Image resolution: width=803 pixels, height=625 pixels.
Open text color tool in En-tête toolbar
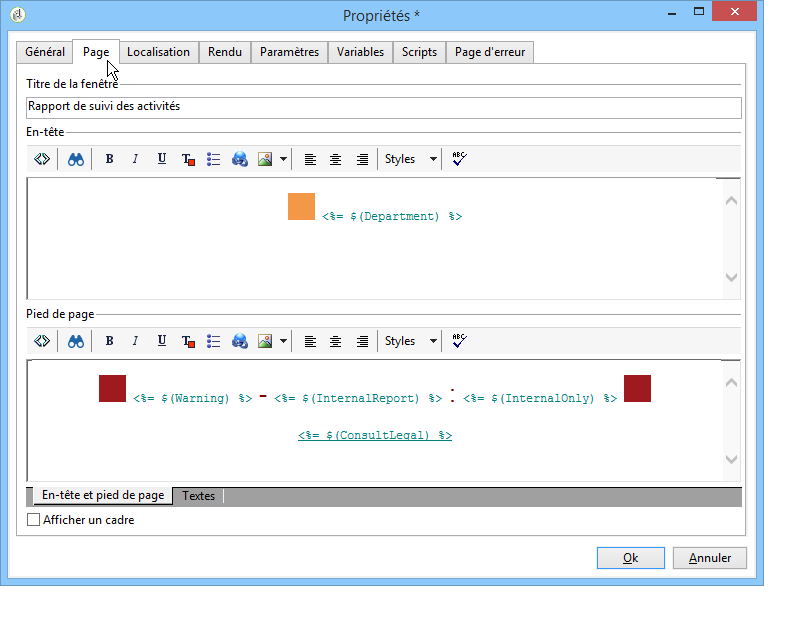coord(188,159)
